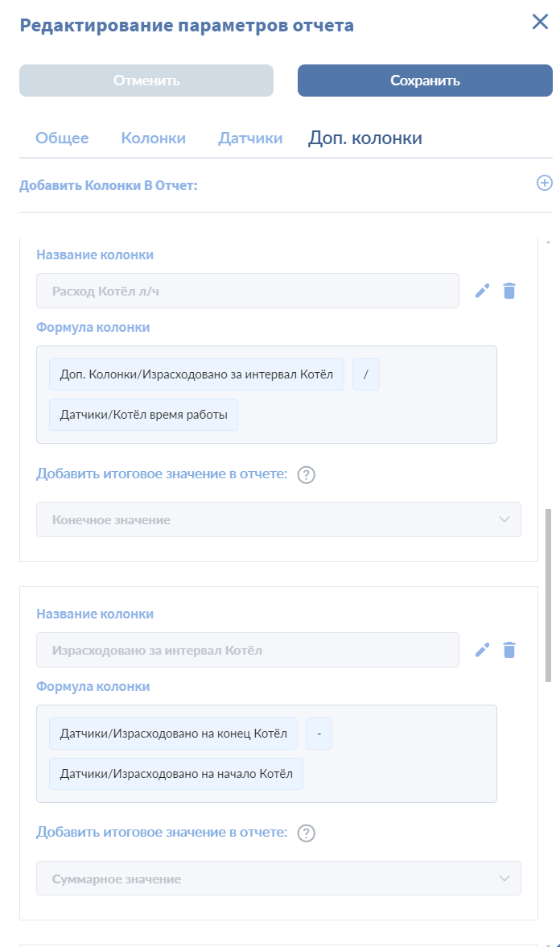Click the vertical scrollbar thumb on the right
The image size is (560, 947).
(549, 594)
